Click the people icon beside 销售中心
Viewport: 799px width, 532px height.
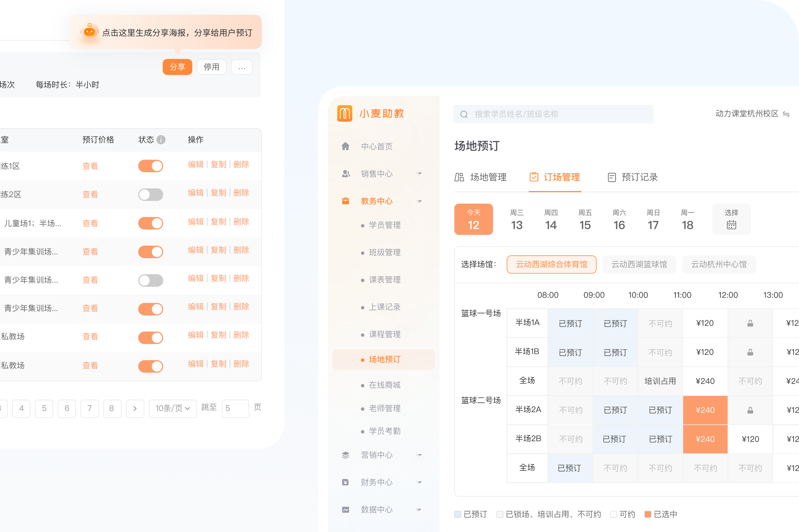(x=346, y=174)
